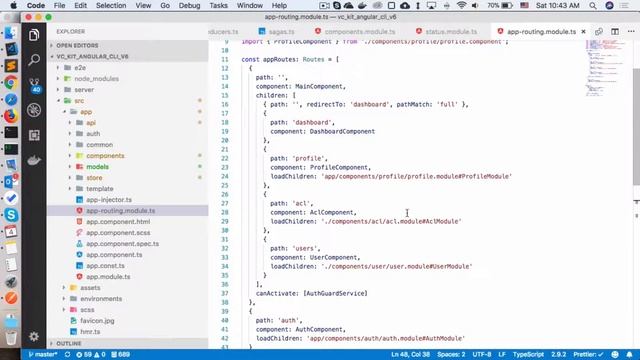640x360 pixels.
Task: Open Outlook from the Dock
Action: tap(11, 181)
